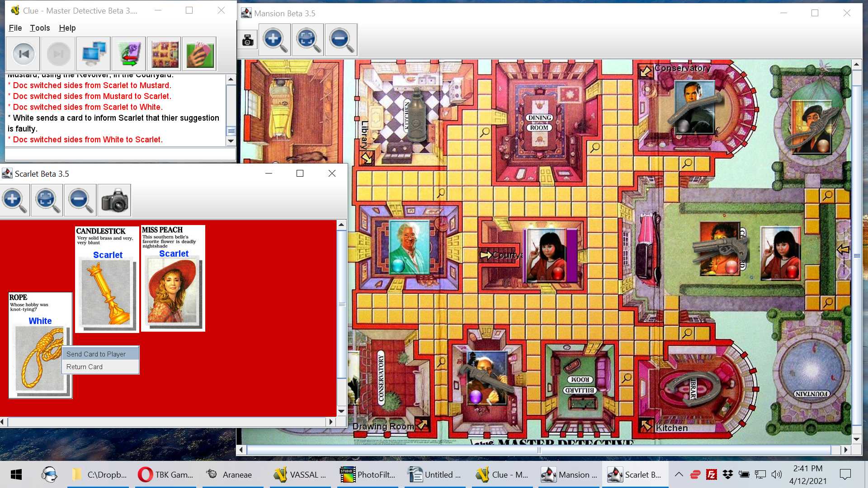Open the File menu
The image size is (868, 488).
15,28
